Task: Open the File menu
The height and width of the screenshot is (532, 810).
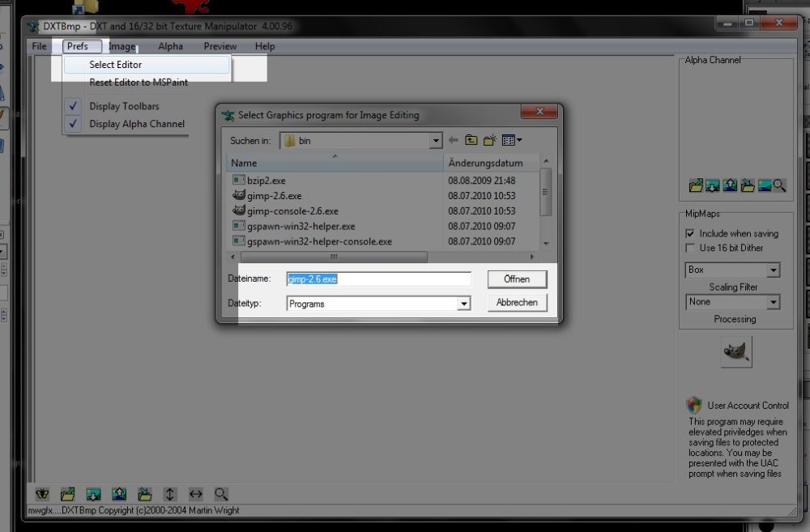Action: click(x=39, y=46)
